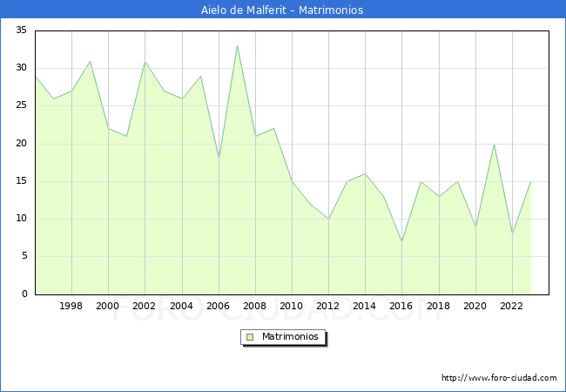Screen dimensions: 566x392
Task: Select the 5 y-axis value label
Action: click(x=24, y=256)
